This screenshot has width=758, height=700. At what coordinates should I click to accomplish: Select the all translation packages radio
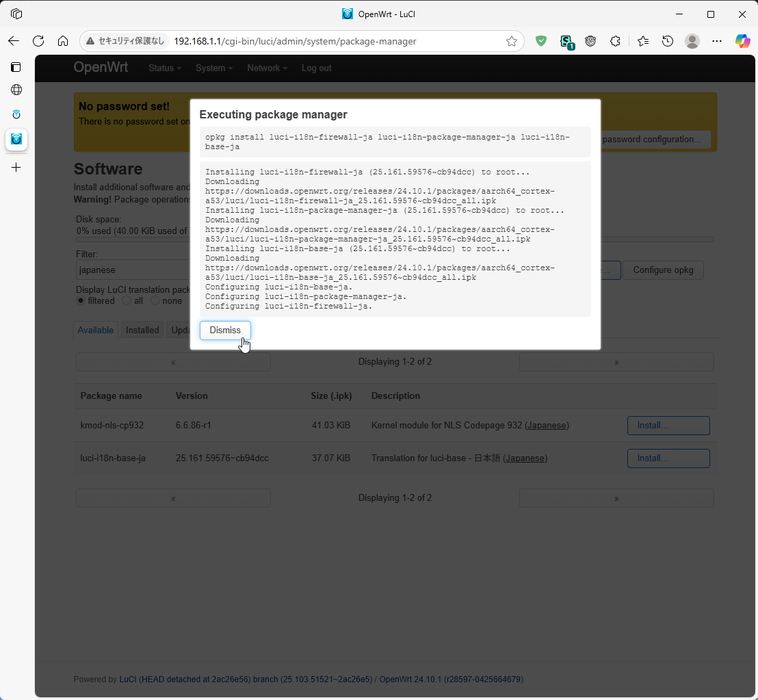coord(127,300)
